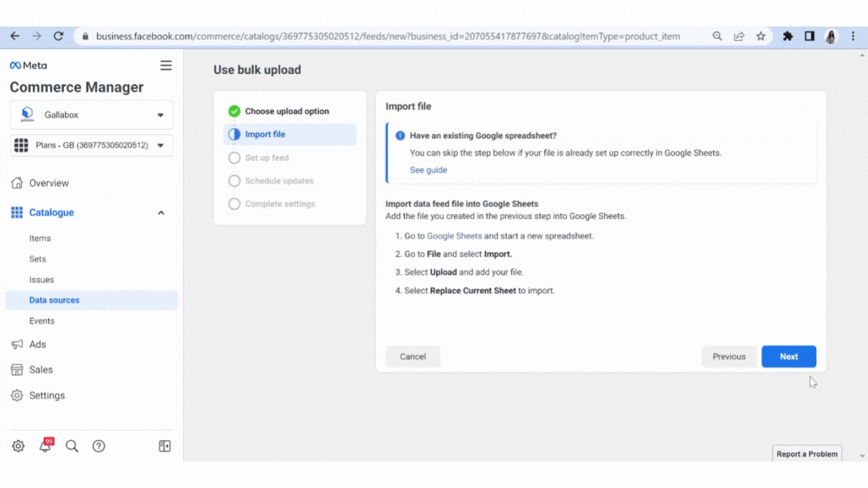The height and width of the screenshot is (488, 868).
Task: Click the page scrollbar up arrow
Action: pos(862,55)
